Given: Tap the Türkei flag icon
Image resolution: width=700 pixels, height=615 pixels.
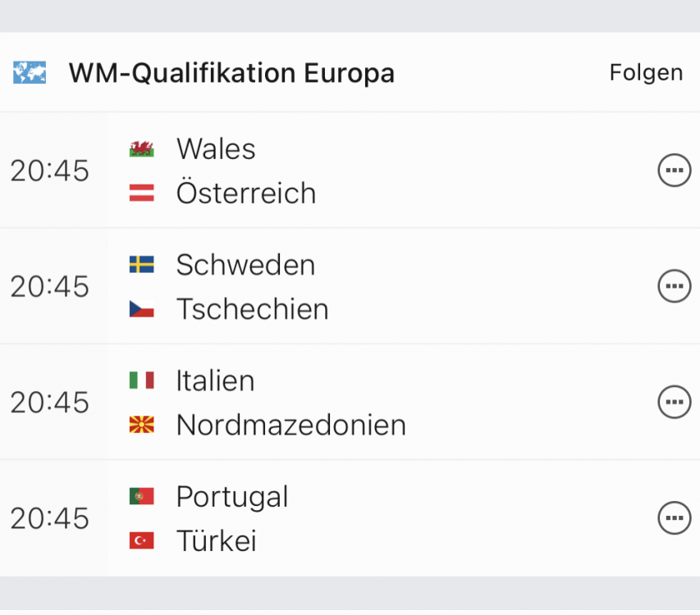Looking at the screenshot, I should pos(141,540).
